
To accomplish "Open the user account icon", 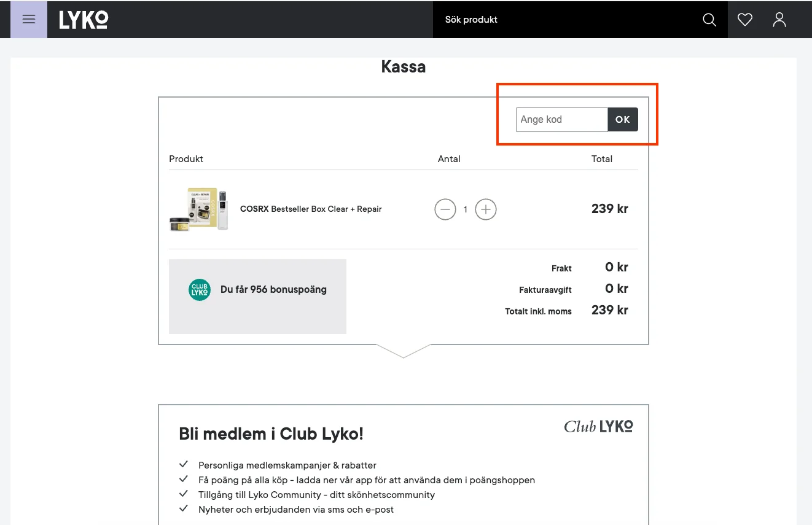I will click(779, 20).
